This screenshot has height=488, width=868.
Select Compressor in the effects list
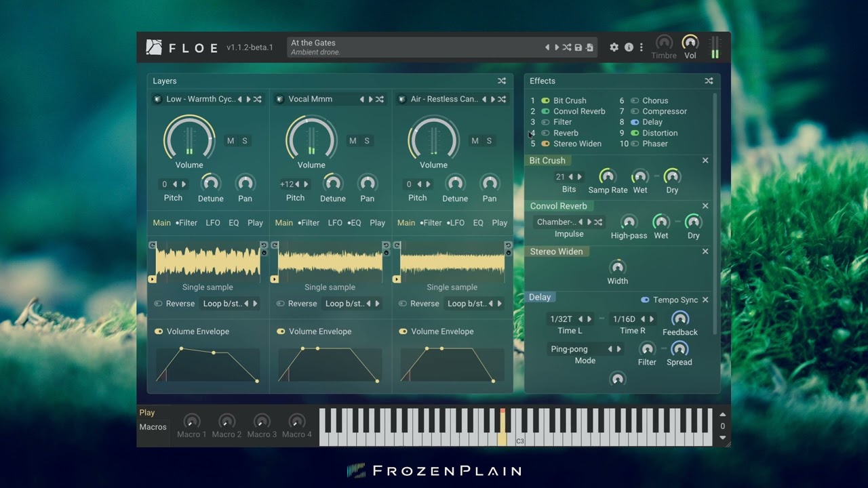pyautogui.click(x=665, y=111)
